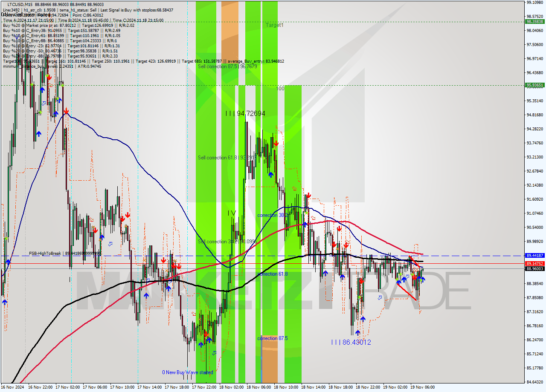Click the 'Buy %10 @ C_Entry38' info line
Viewport: 546px width, 392px height.
point(61,30)
